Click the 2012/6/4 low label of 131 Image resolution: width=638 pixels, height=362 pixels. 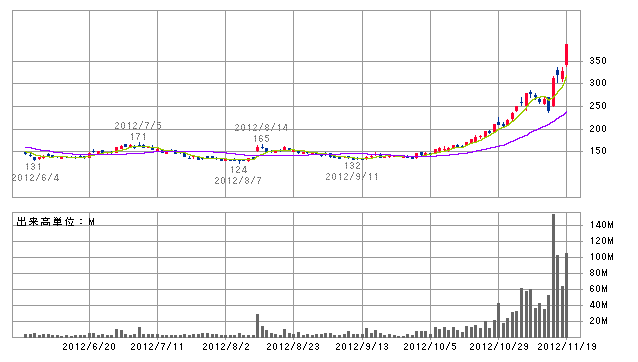[33, 166]
